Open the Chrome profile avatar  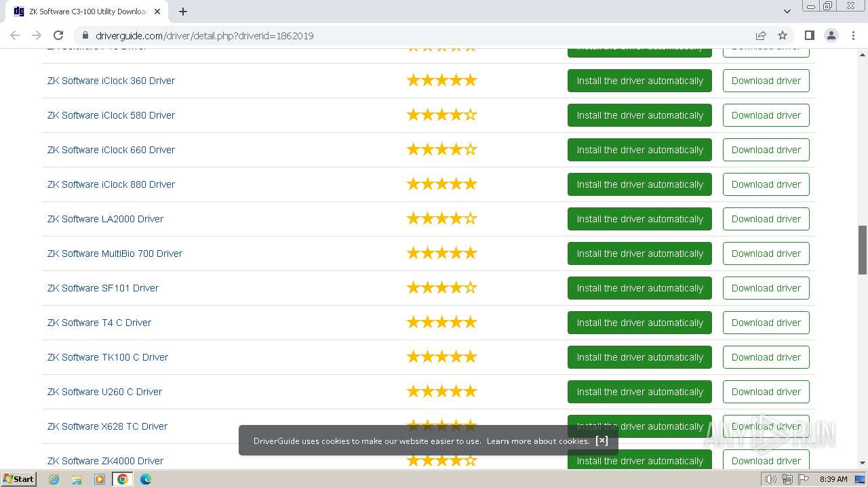click(831, 35)
